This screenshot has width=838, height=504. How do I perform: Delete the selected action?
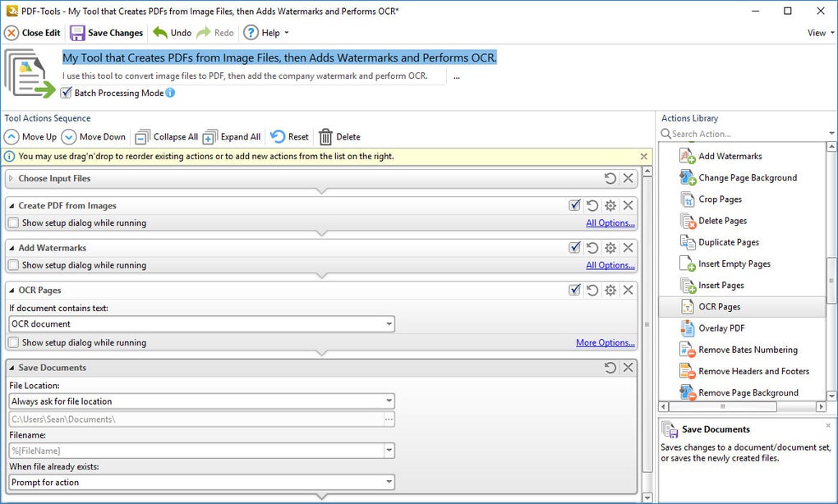339,137
